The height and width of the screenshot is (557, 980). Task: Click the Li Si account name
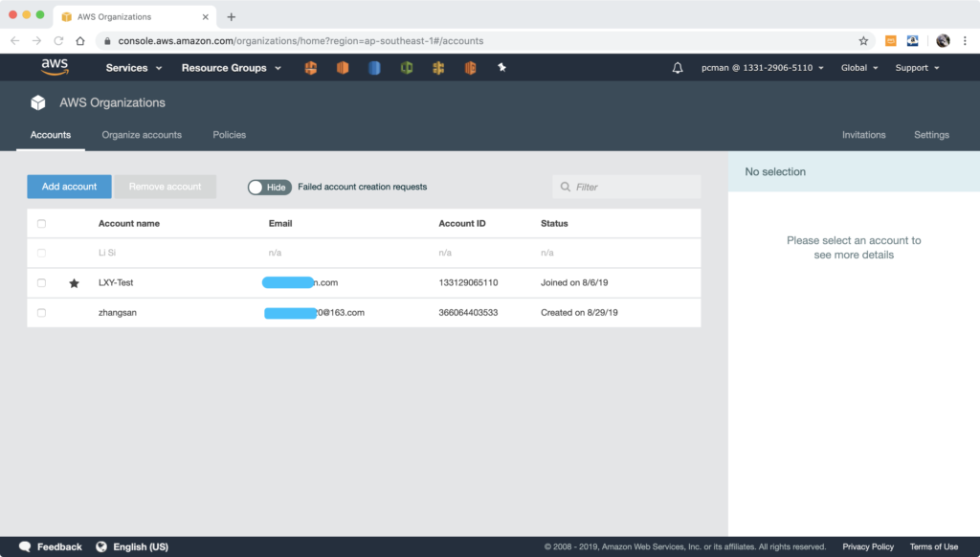pos(107,253)
